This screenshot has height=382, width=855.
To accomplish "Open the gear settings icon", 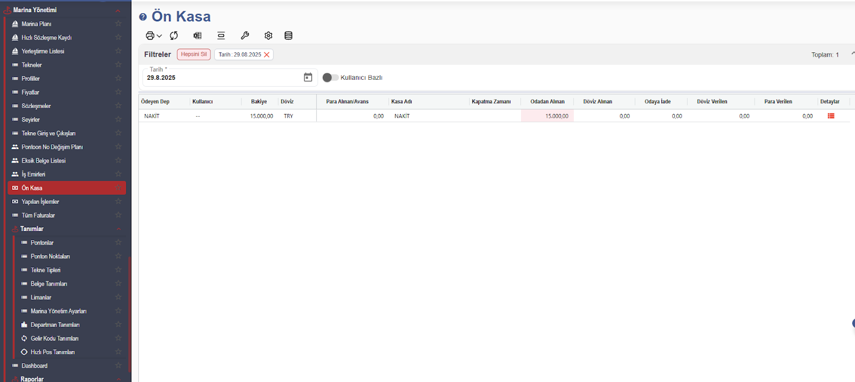I will (x=268, y=35).
